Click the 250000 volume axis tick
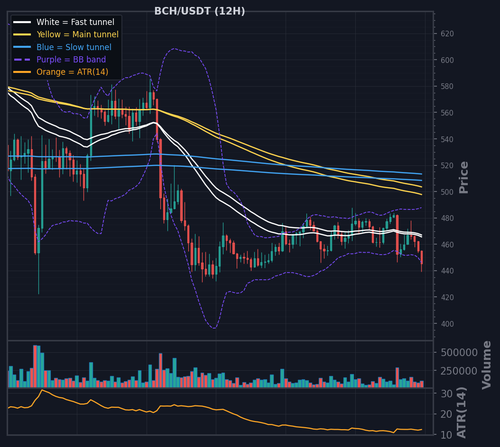The height and width of the screenshot is (447, 500). pos(459,371)
